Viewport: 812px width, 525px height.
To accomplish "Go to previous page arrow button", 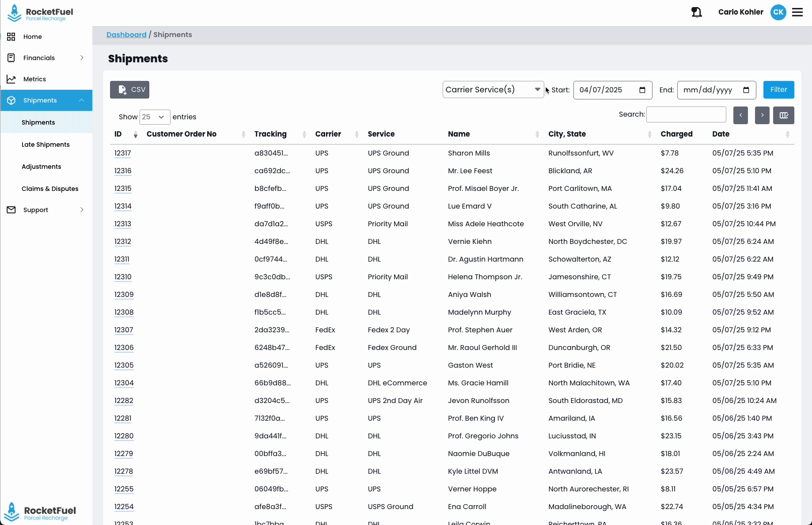I will pyautogui.click(x=740, y=115).
